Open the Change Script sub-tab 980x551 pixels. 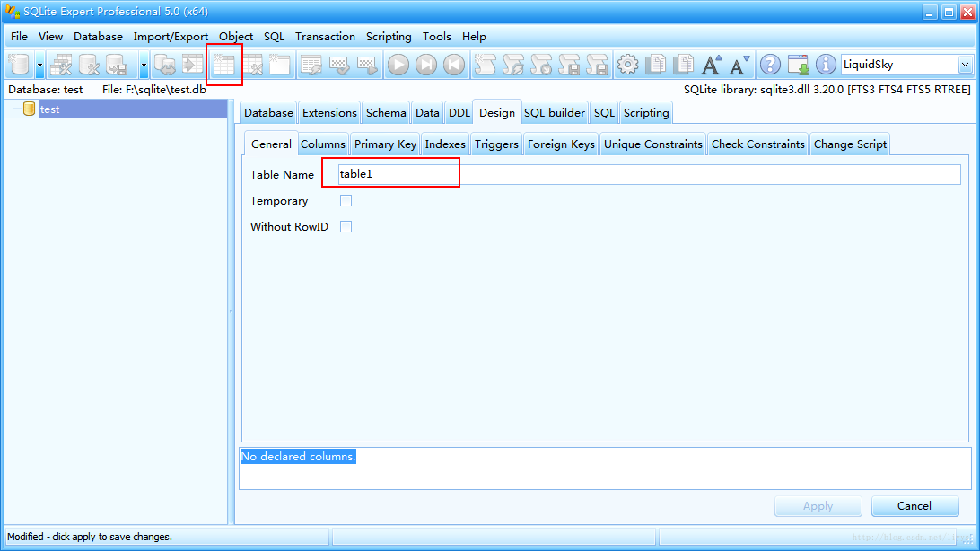tap(850, 144)
